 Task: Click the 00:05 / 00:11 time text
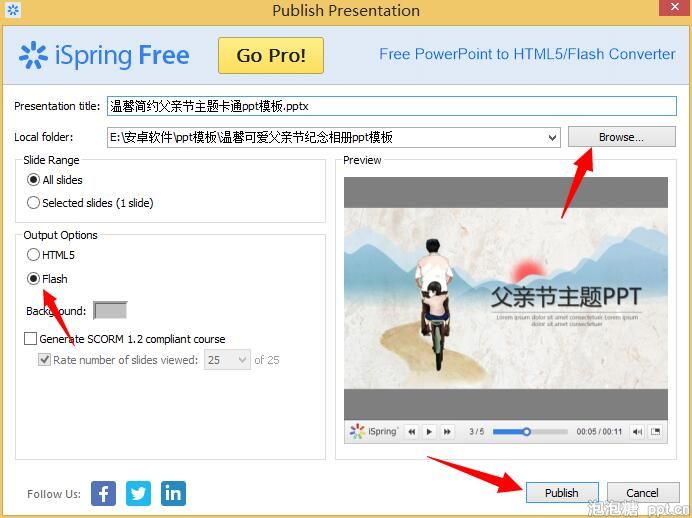(x=599, y=432)
